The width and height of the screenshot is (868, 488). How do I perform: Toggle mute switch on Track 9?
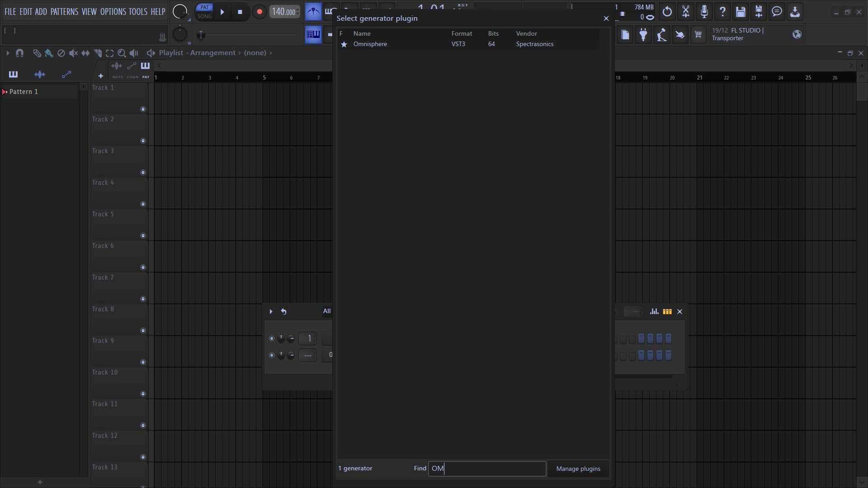pos(143,362)
